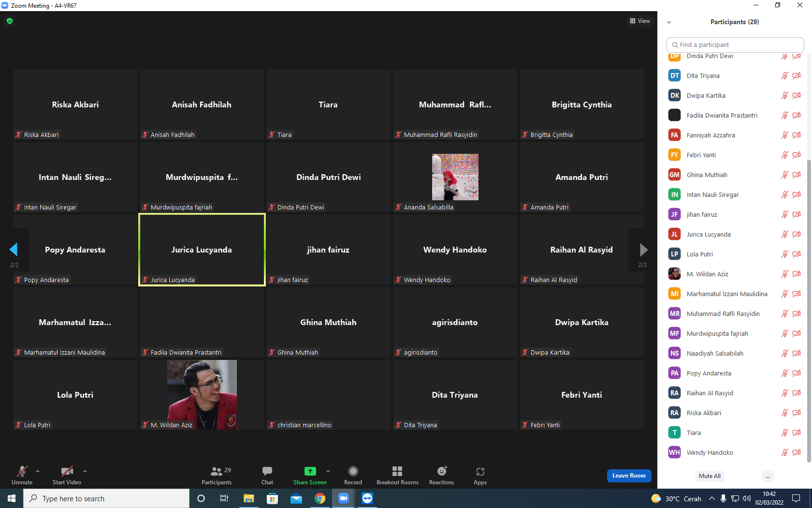The image size is (812, 508).
Task: Open the Chat panel
Action: point(267,475)
